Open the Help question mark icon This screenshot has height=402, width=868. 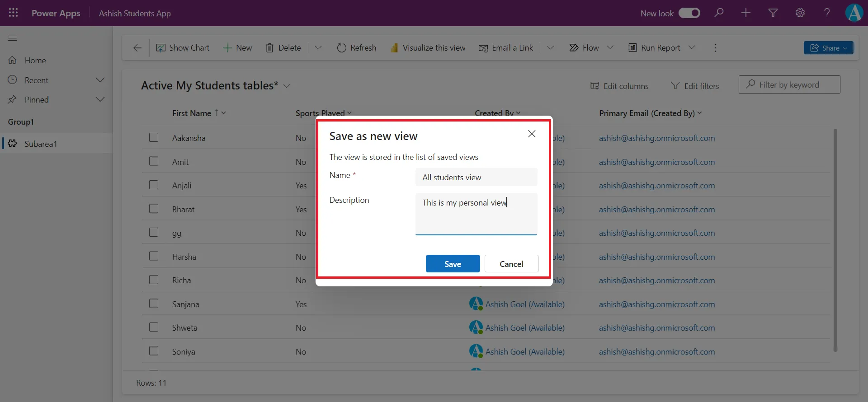point(827,13)
